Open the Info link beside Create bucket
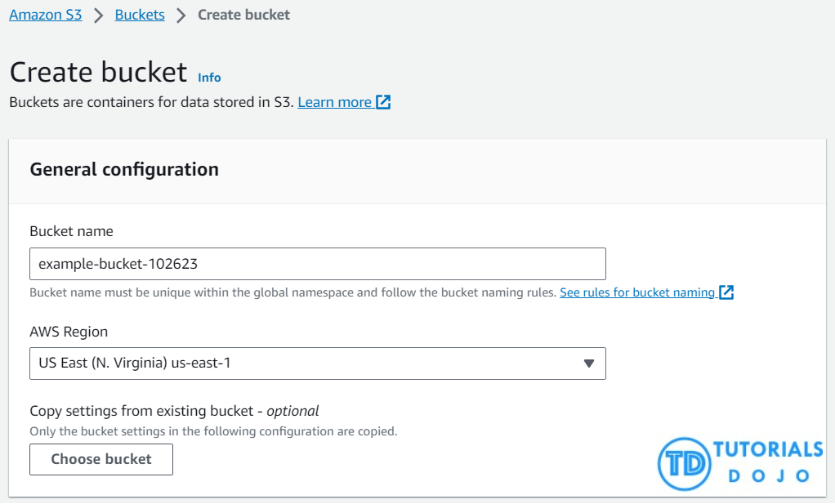Viewport: 835px width, 504px height. [209, 77]
